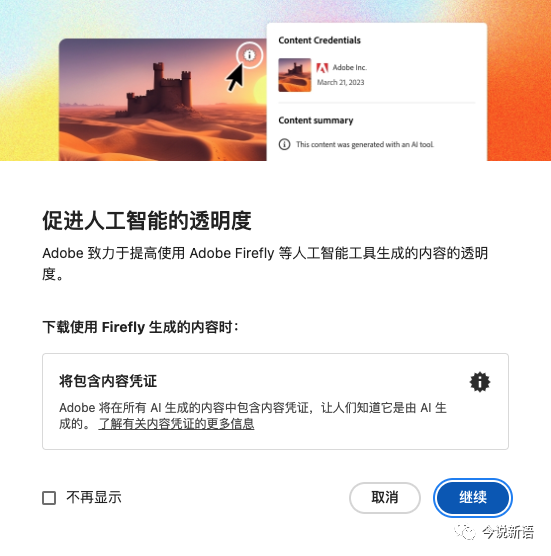The width and height of the screenshot is (551, 556).
Task: Select the small castle thumbnail in credentials panel
Action: coord(295,75)
